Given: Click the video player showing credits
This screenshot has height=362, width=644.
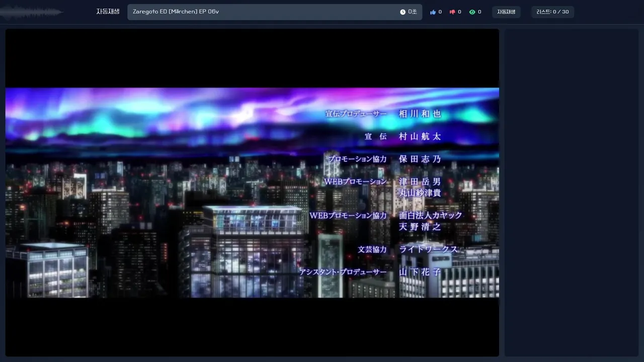Looking at the screenshot, I should [252, 193].
